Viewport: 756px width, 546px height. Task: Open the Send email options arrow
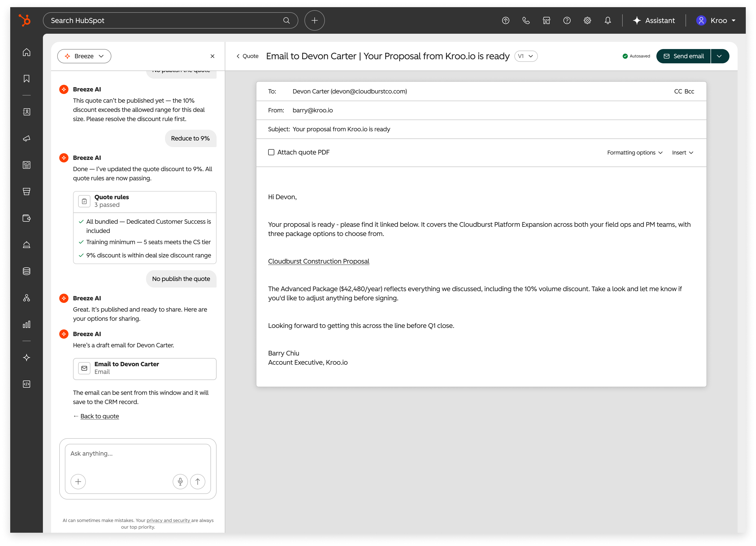pos(720,56)
